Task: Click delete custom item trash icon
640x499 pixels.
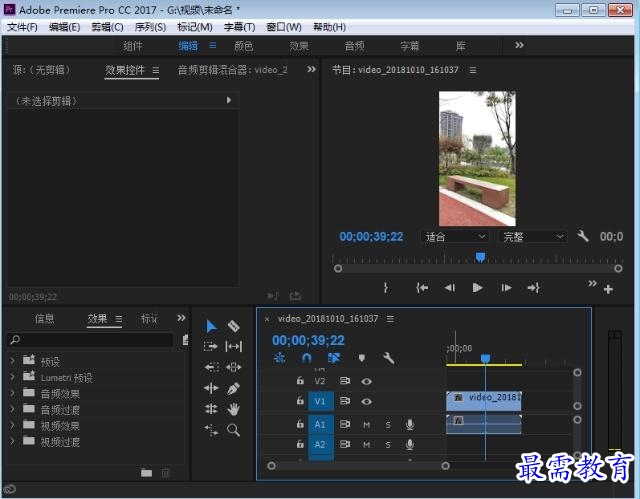Action: (x=165, y=473)
